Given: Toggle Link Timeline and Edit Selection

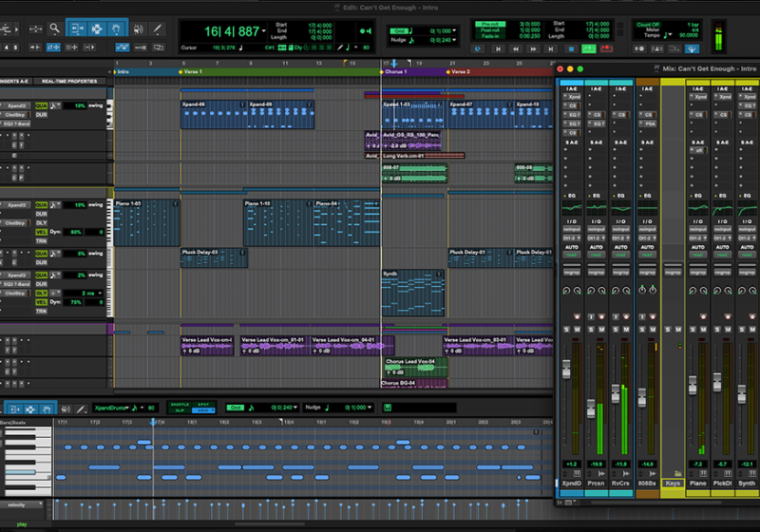Looking at the screenshot, I should (53, 47).
